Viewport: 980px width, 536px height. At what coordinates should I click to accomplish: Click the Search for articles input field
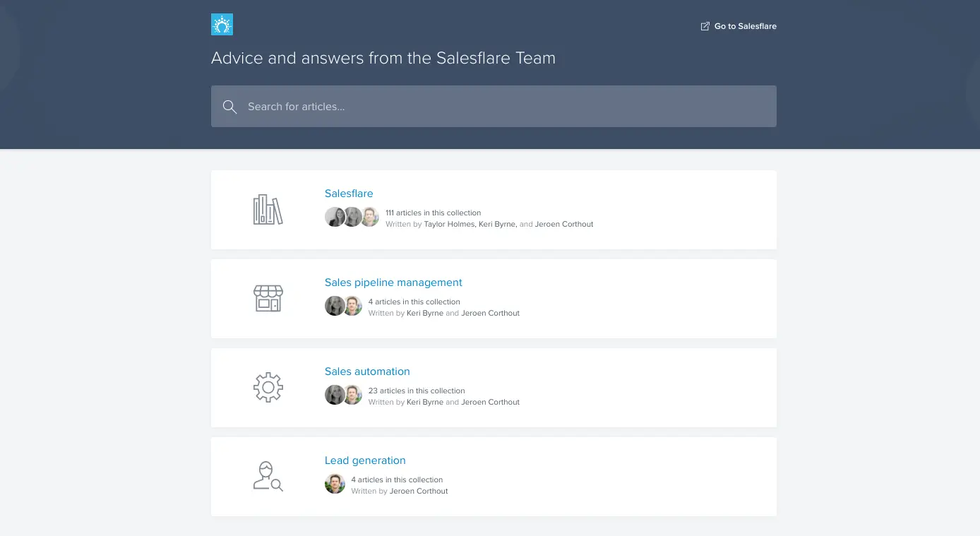[494, 106]
